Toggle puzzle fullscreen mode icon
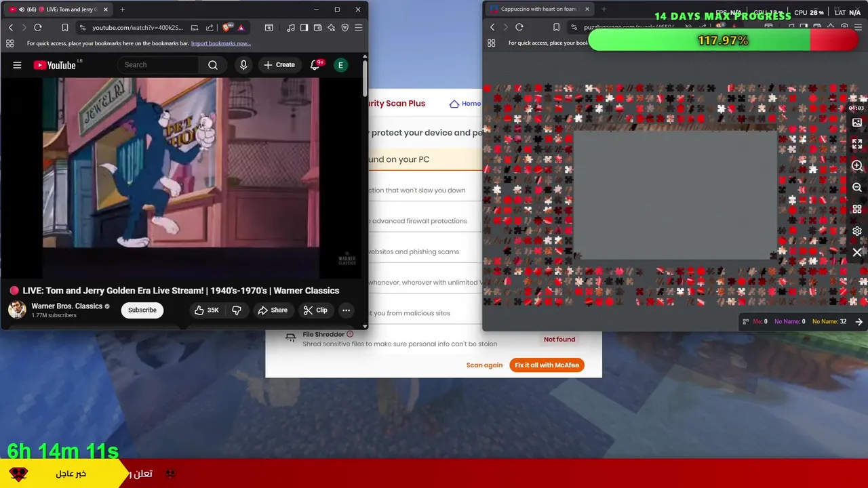Screen dimensions: 868x488 point(857,144)
